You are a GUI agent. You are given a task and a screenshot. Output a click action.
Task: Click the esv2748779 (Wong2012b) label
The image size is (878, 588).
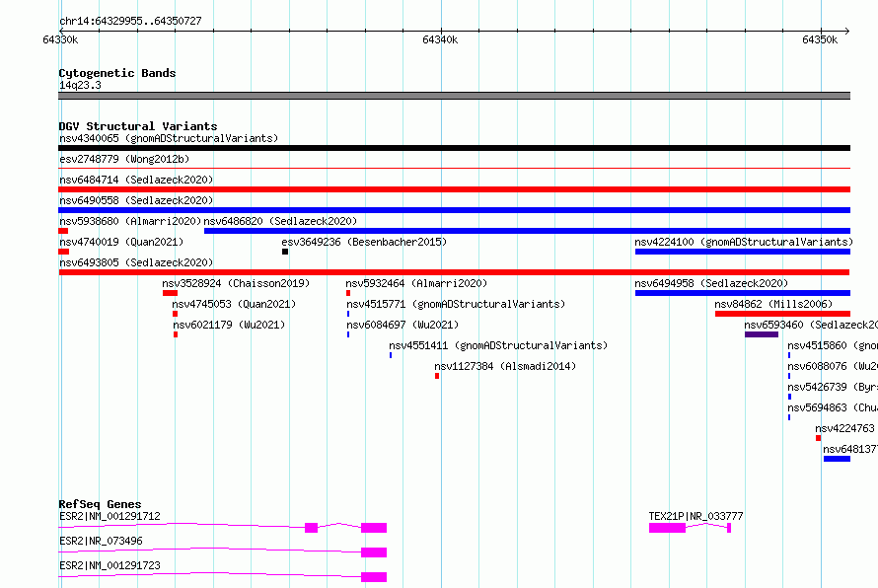(x=124, y=159)
